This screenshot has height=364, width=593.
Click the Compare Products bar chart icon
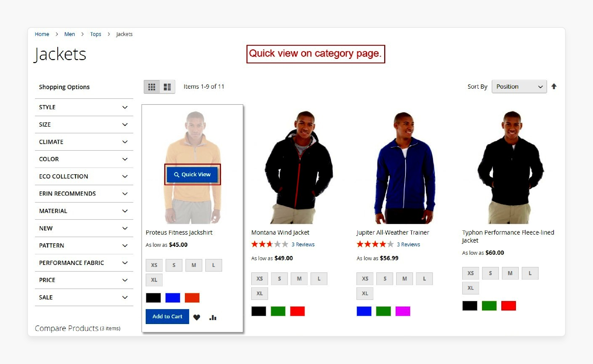[213, 317]
